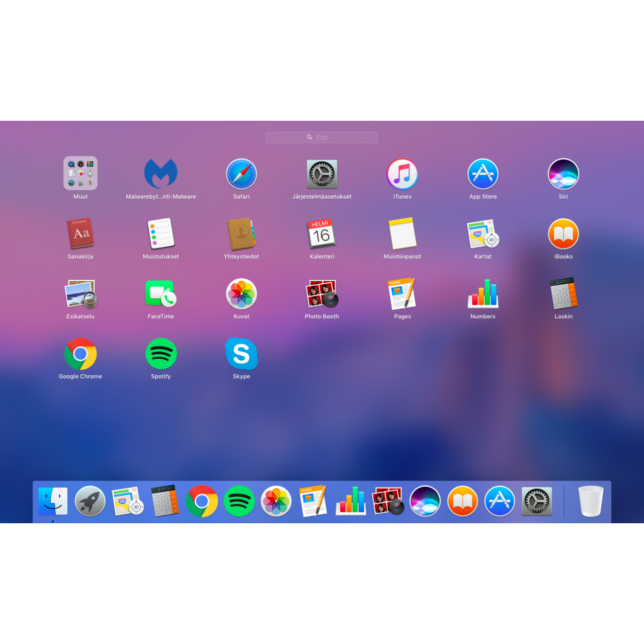Launch Esikatselu preview app

80,294
